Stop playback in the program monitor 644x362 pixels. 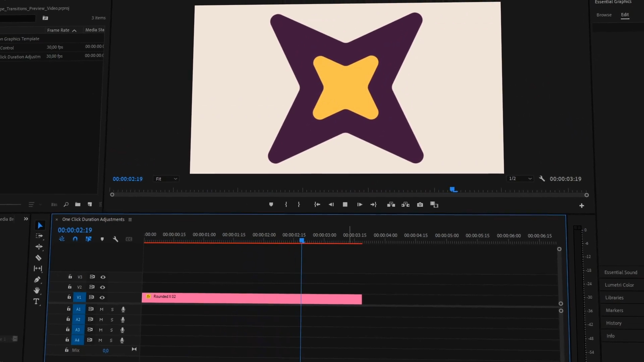pos(345,204)
